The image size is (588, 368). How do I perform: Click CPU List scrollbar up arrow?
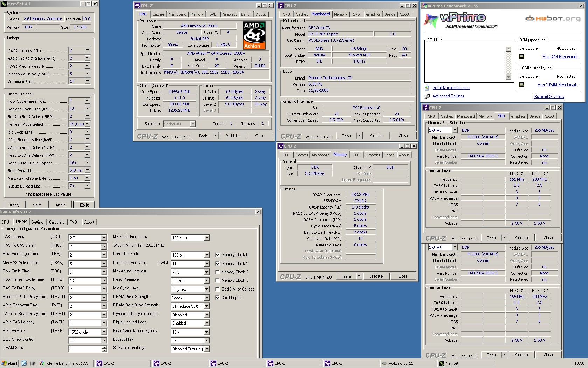[x=509, y=49]
